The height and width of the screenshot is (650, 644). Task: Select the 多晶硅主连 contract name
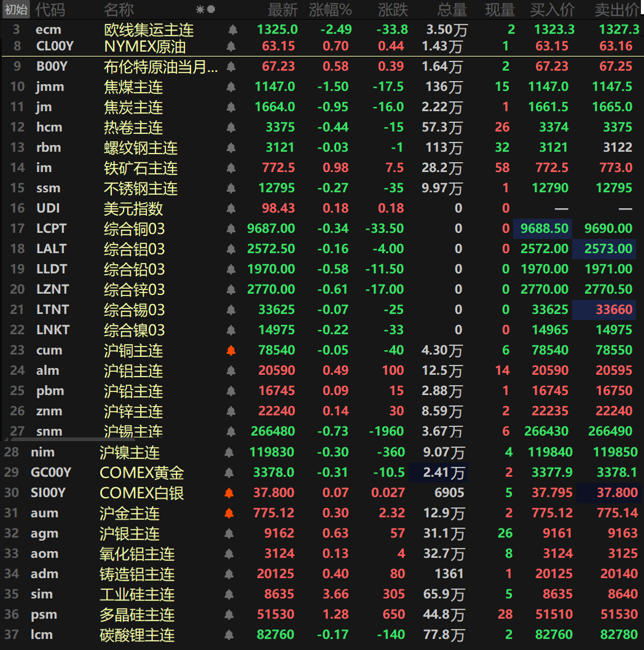[137, 614]
